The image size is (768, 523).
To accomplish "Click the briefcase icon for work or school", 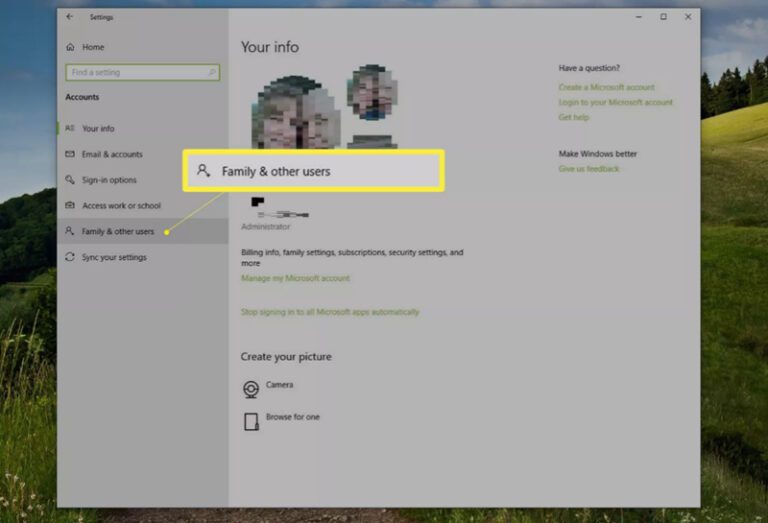I will pyautogui.click(x=70, y=205).
